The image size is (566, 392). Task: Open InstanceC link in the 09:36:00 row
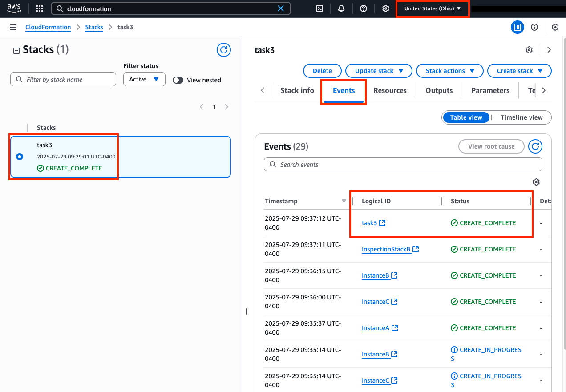tap(380, 302)
